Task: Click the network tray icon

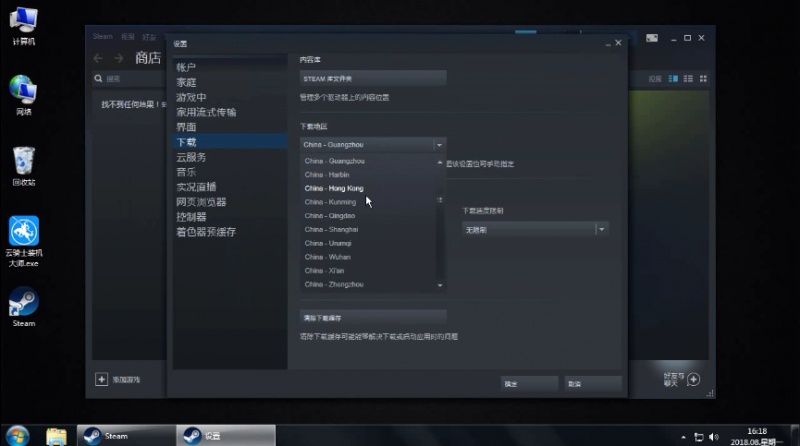Action: click(698, 437)
